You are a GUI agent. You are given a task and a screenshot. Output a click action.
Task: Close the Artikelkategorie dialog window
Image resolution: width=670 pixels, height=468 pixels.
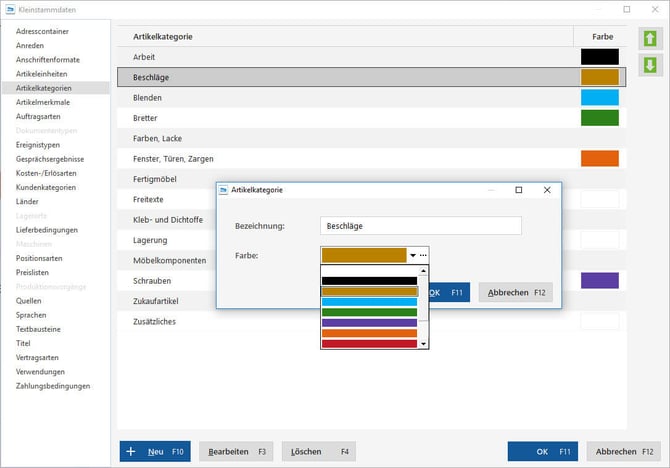click(x=547, y=189)
